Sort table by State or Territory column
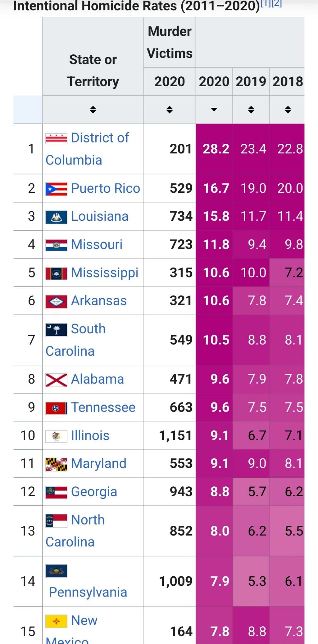The height and width of the screenshot is (644, 318). (x=93, y=109)
